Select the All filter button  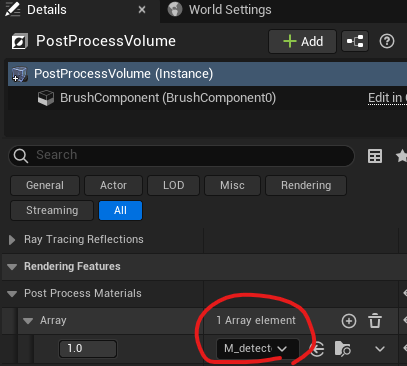coord(120,210)
